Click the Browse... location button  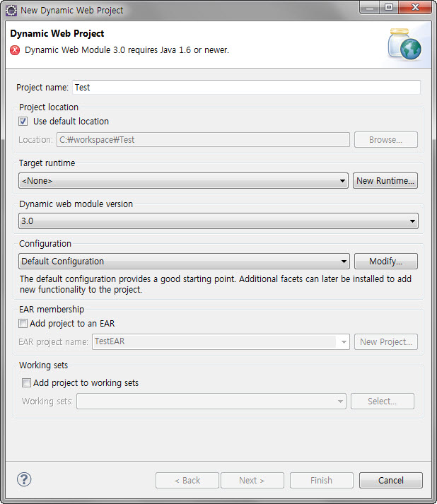tap(386, 139)
